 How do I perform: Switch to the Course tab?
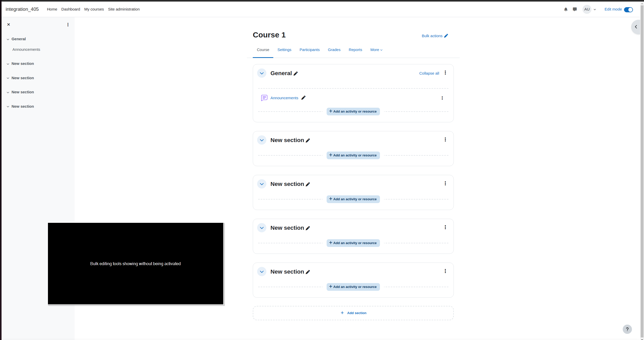[x=263, y=50]
